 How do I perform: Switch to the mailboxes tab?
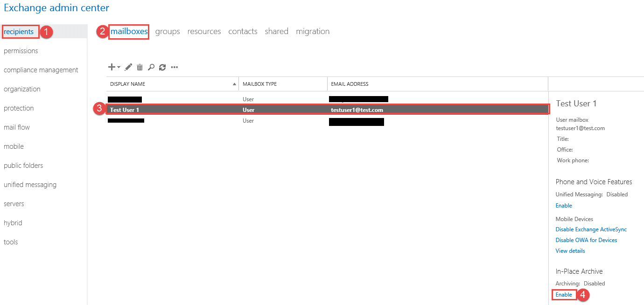coord(129,31)
